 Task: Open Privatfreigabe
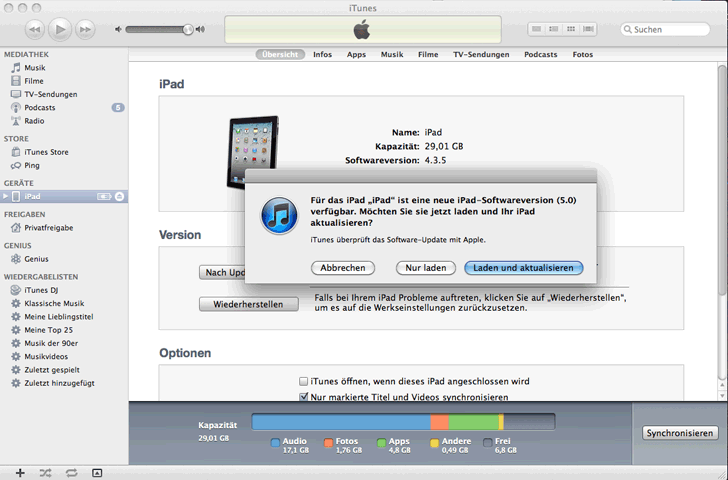pyautogui.click(x=48, y=227)
